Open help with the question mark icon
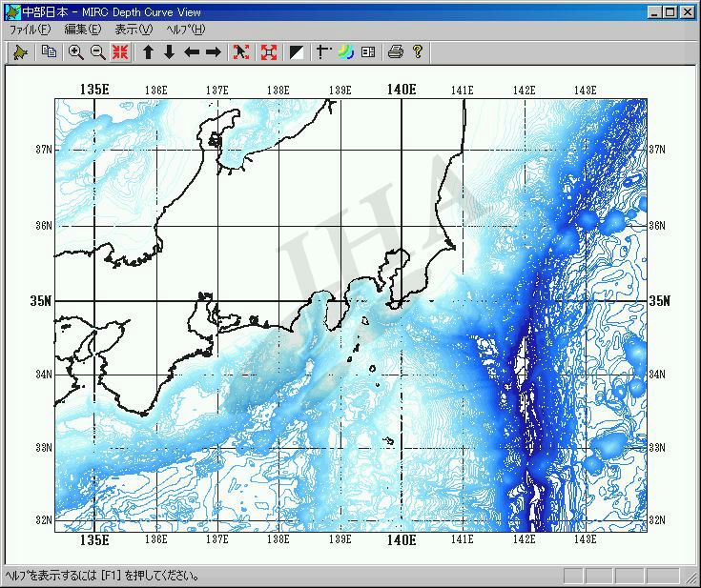 pos(418,52)
